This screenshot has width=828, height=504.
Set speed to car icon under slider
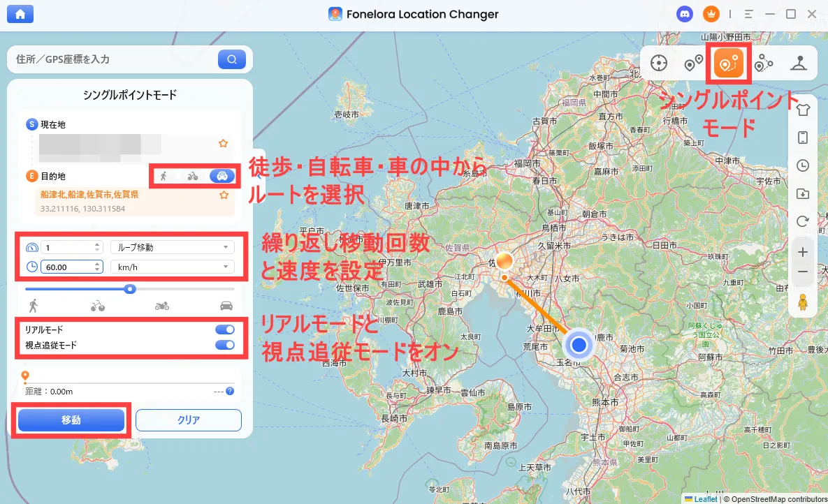pos(226,306)
